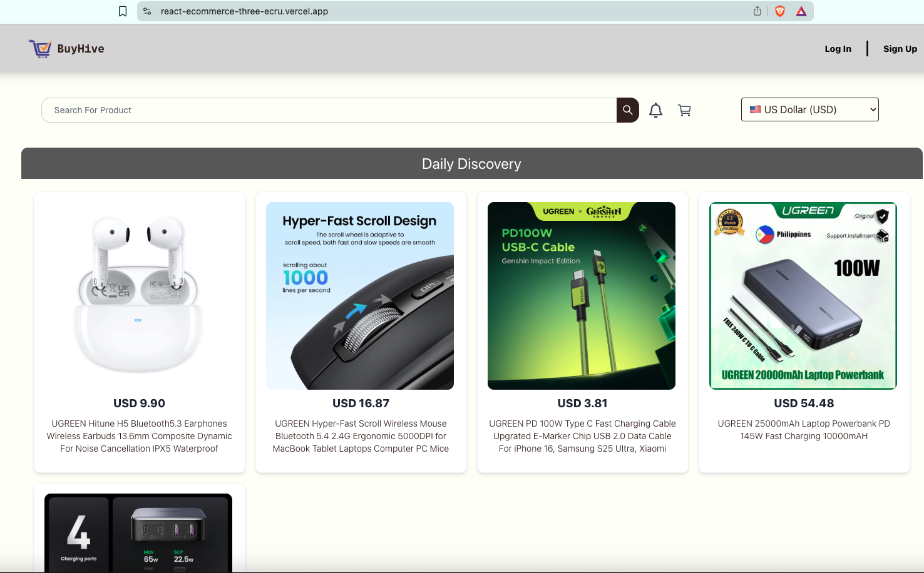
Task: Click the USD 3.81 price
Action: (583, 403)
